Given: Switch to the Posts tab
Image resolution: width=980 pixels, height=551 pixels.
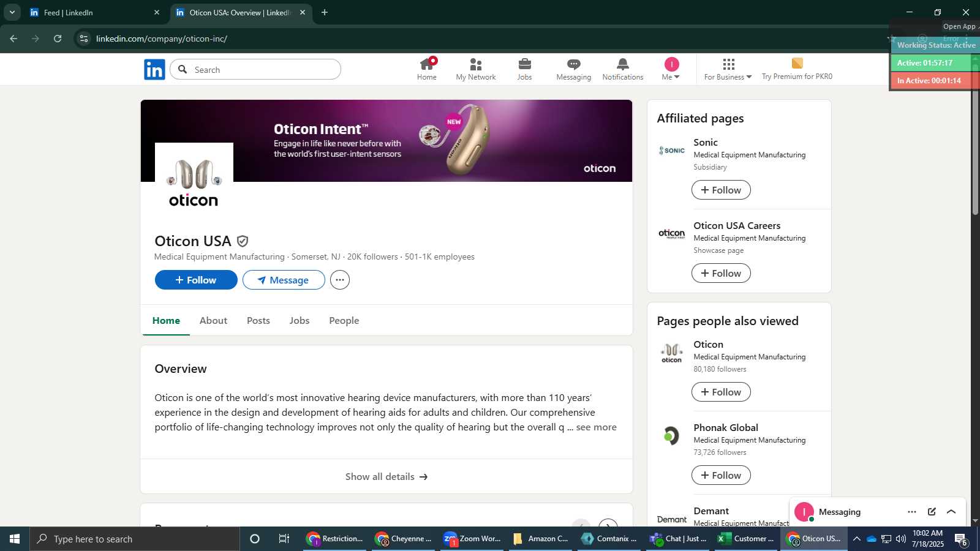Looking at the screenshot, I should tap(258, 320).
